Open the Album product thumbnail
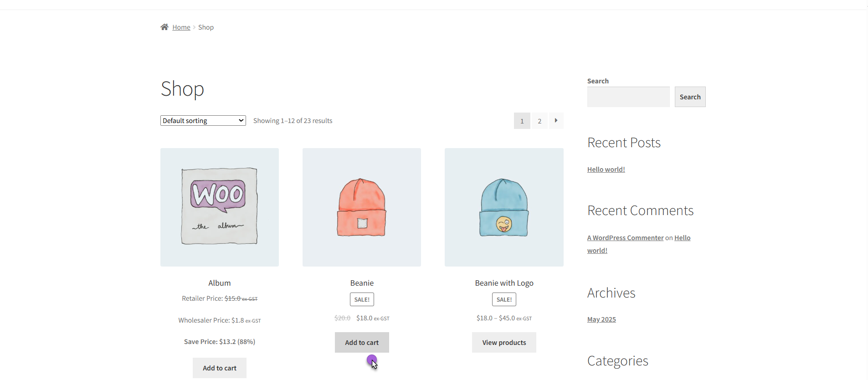Screen dimensions: 868x380 (x=220, y=207)
